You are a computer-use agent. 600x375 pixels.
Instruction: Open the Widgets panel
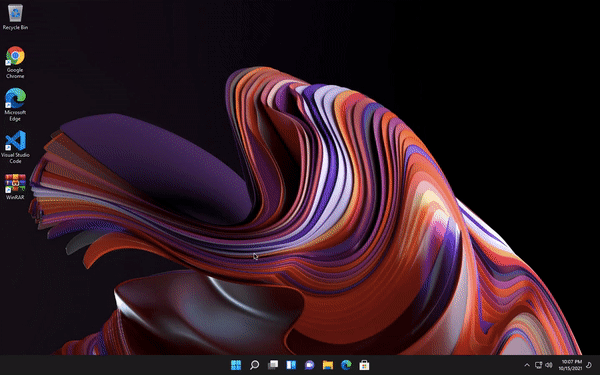tap(291, 365)
